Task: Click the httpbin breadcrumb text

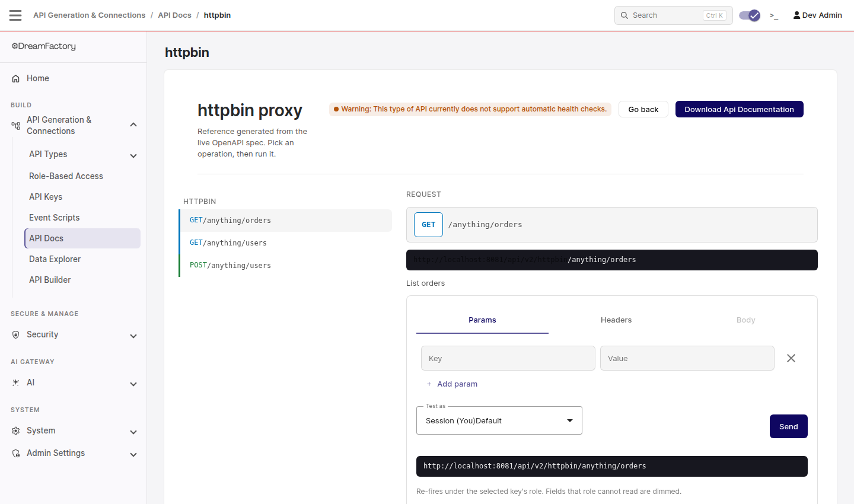Action: coord(217,15)
